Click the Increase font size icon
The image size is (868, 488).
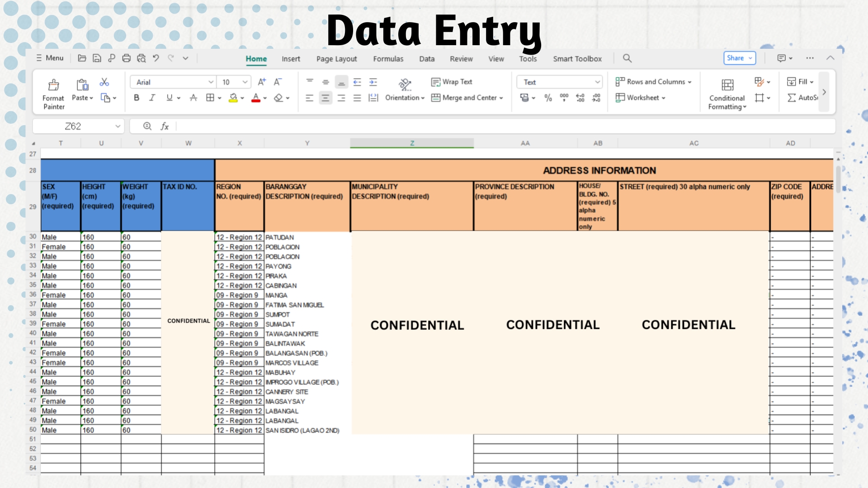click(262, 82)
